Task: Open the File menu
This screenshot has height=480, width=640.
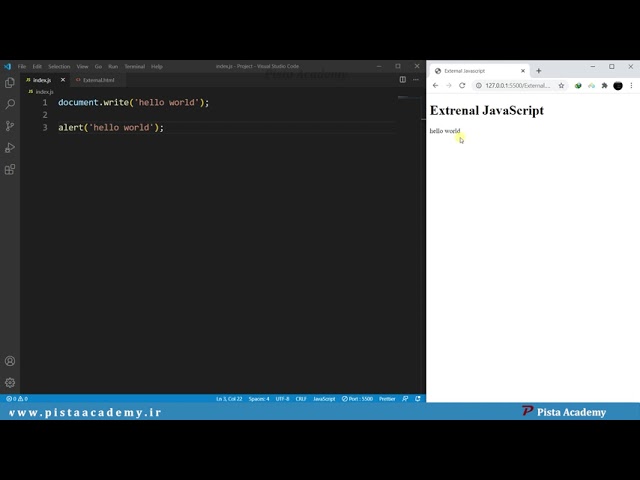Action: [22, 66]
